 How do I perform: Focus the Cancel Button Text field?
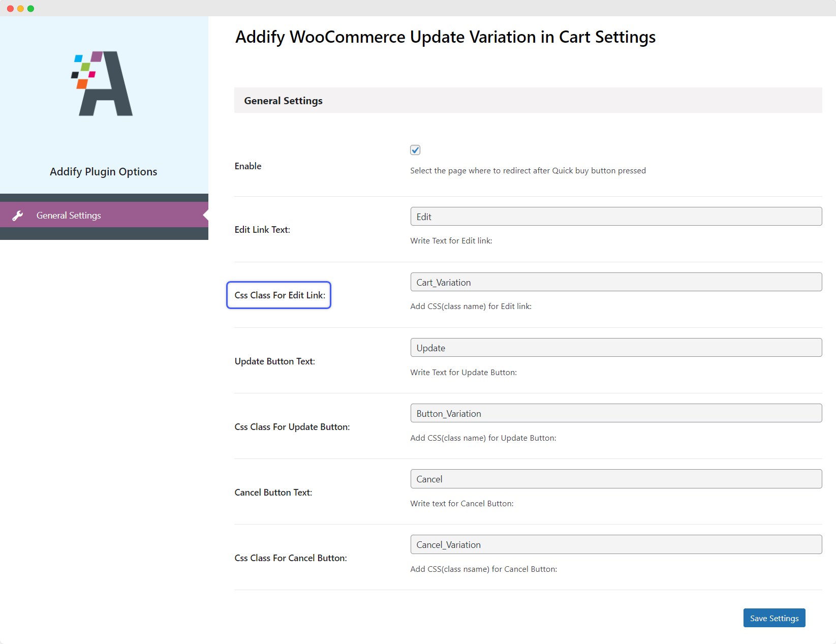(x=615, y=479)
